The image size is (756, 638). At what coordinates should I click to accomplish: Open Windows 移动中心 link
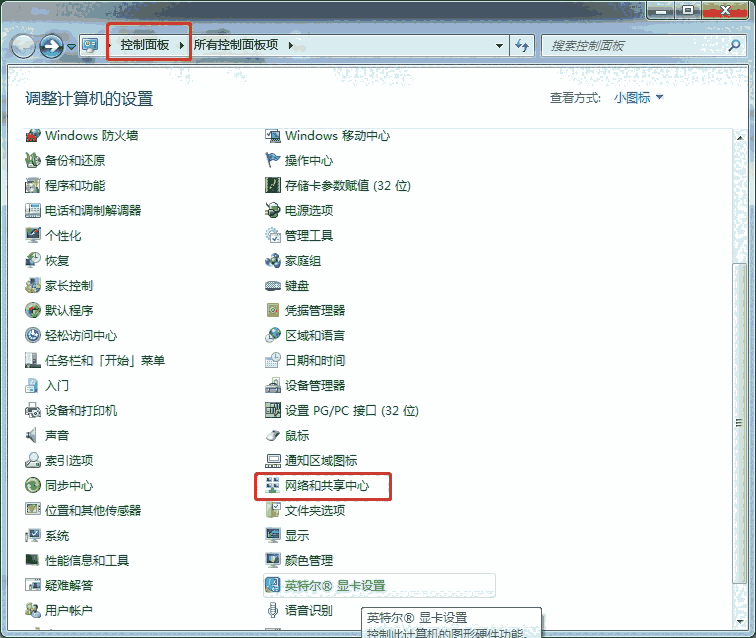click(x=338, y=136)
